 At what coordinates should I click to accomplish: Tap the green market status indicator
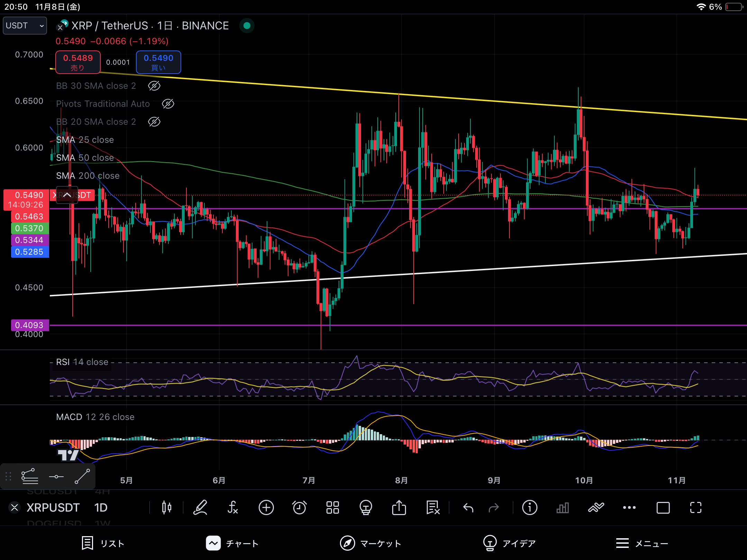[247, 26]
